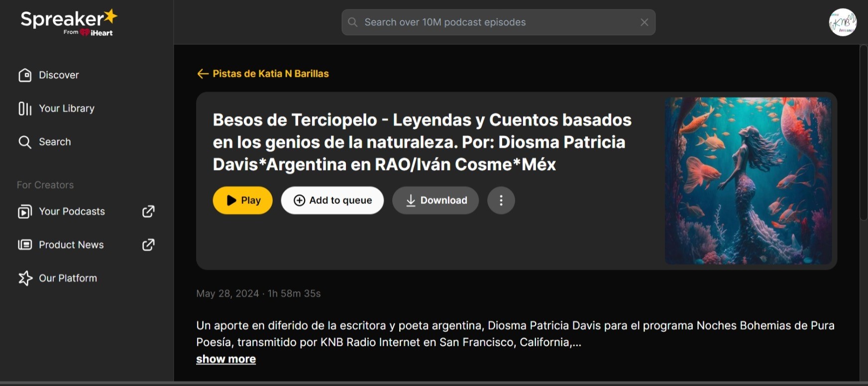Play the Besos de Terciopelo episode
Screen dimensions: 868x386
click(x=242, y=200)
